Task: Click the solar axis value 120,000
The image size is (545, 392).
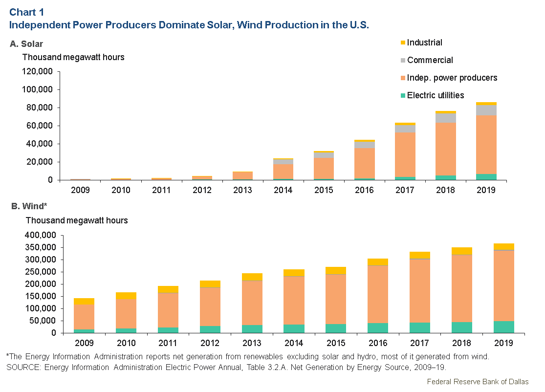Action: click(37, 71)
